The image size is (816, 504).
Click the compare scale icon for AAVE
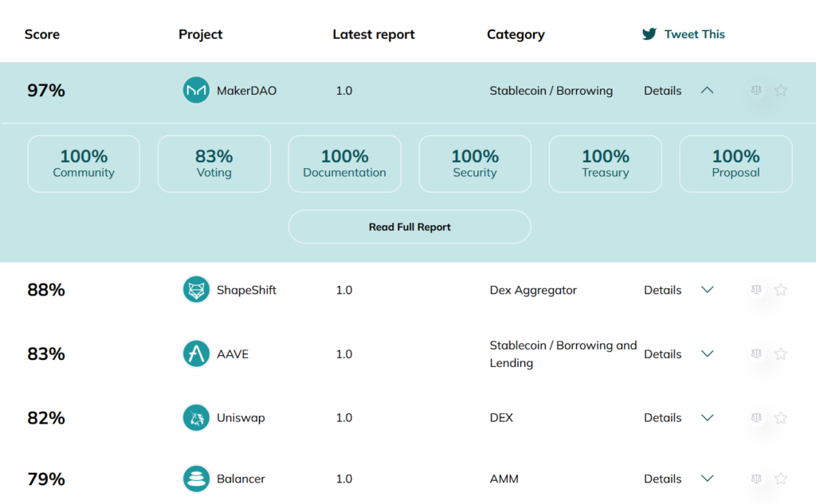click(756, 354)
